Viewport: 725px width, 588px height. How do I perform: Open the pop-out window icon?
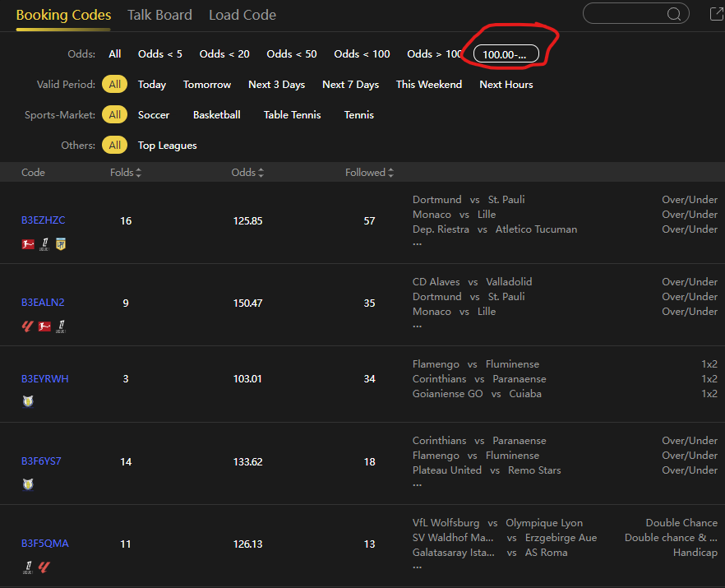click(x=716, y=14)
